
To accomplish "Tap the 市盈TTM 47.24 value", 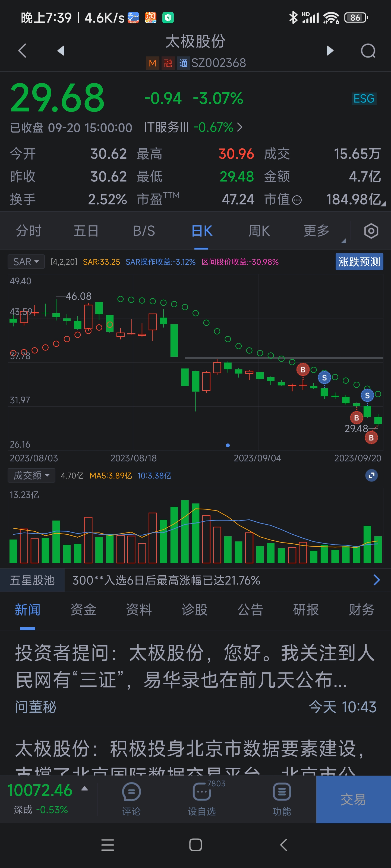I will (x=238, y=199).
